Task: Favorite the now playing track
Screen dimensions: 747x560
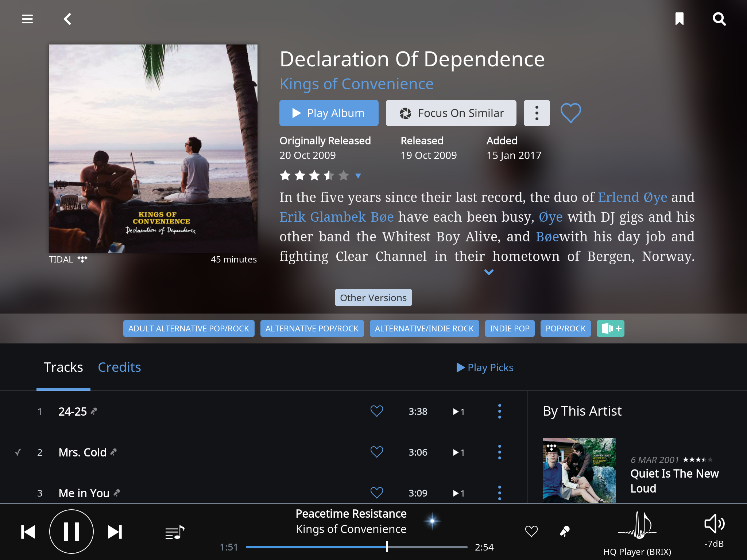Action: tap(531, 532)
